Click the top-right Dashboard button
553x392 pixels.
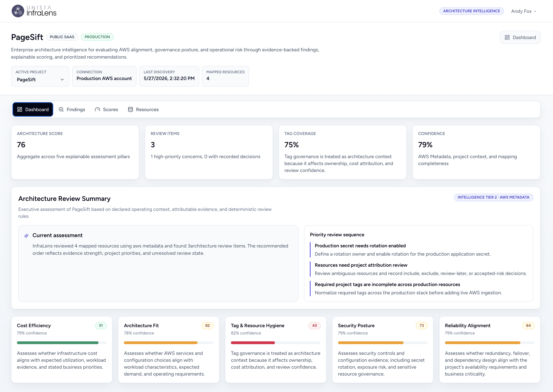[520, 37]
